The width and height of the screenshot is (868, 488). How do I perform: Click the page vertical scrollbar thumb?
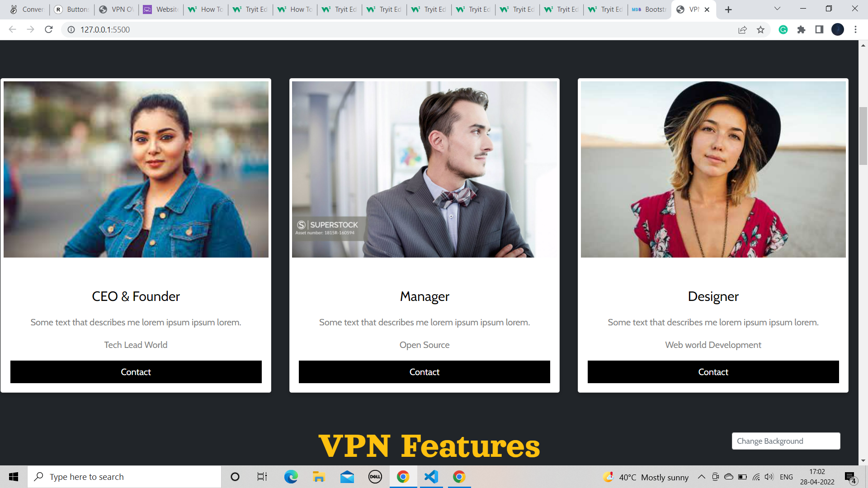863,136
